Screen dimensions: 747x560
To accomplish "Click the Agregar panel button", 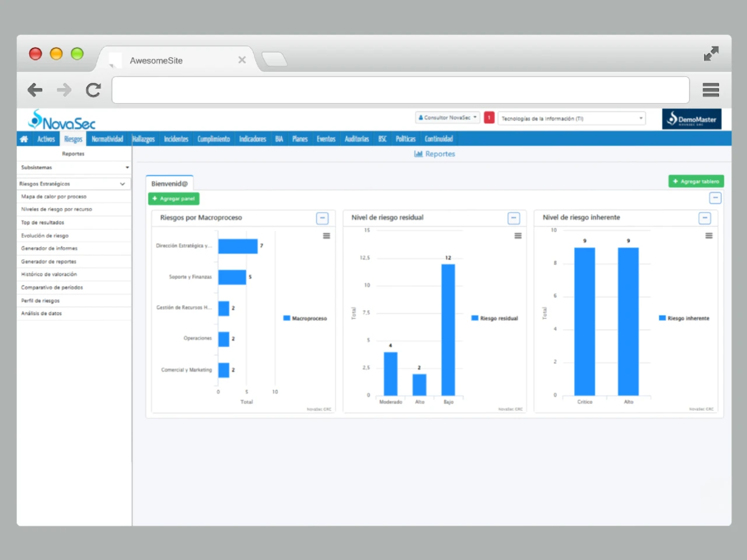I will point(173,199).
